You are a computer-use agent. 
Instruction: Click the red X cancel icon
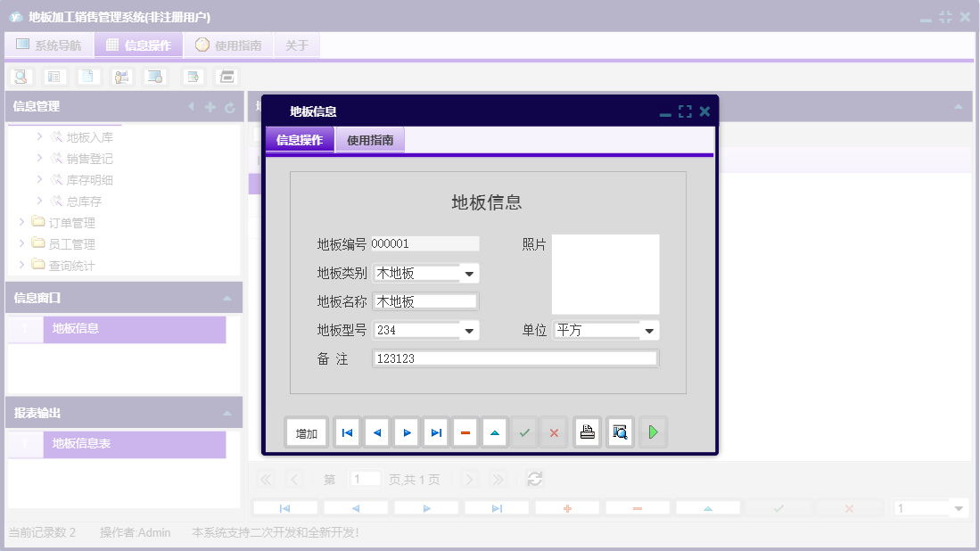point(554,432)
